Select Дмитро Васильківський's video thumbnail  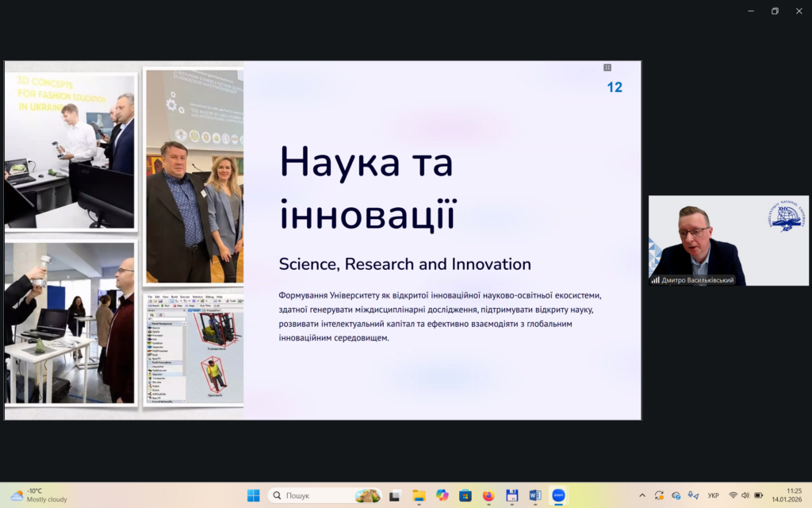pyautogui.click(x=728, y=240)
